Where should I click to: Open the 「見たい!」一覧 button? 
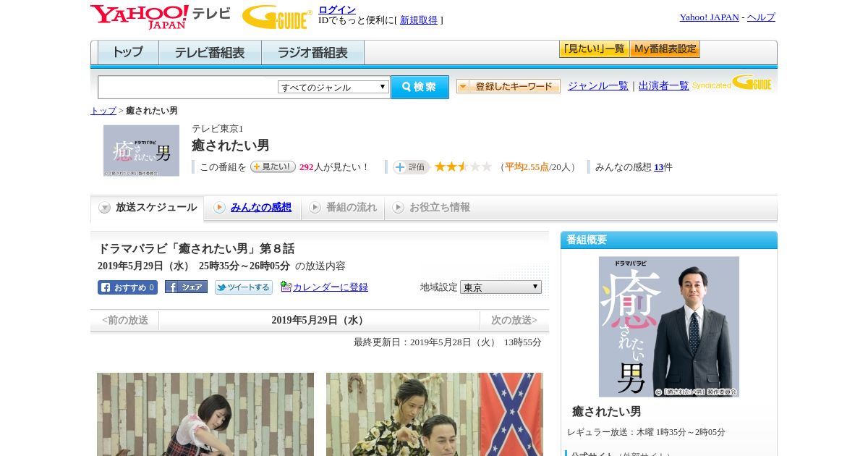pyautogui.click(x=594, y=49)
